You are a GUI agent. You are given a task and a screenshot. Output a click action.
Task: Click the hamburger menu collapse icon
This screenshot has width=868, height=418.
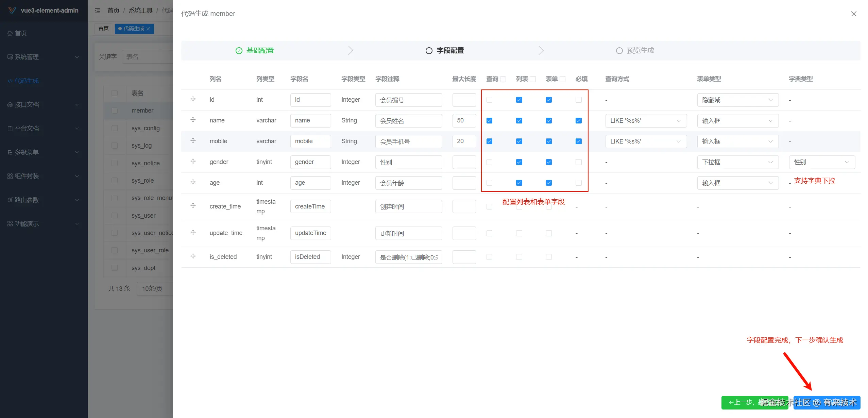(x=98, y=11)
